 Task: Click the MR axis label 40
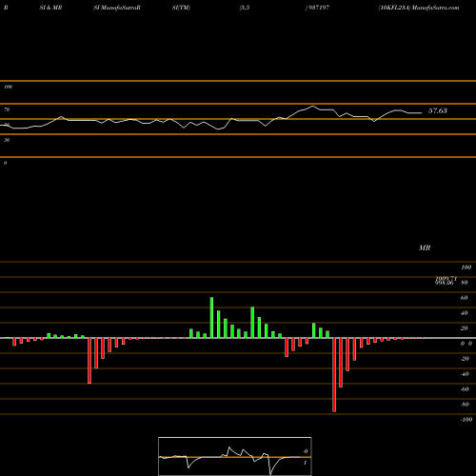pos(465,313)
